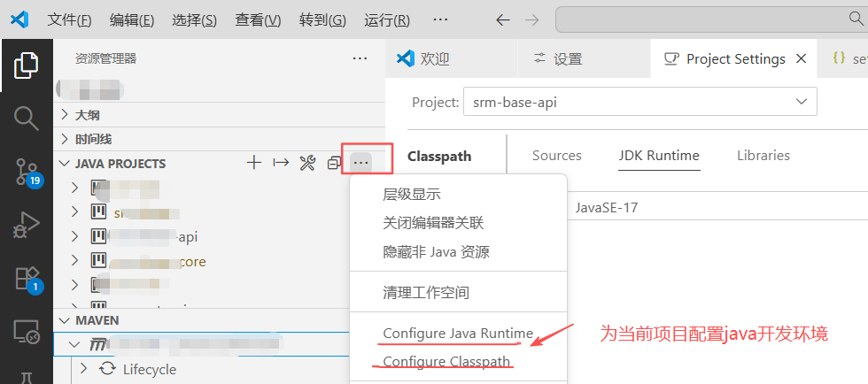Click the build tools wrench icon
The image size is (868, 384).
(307, 163)
